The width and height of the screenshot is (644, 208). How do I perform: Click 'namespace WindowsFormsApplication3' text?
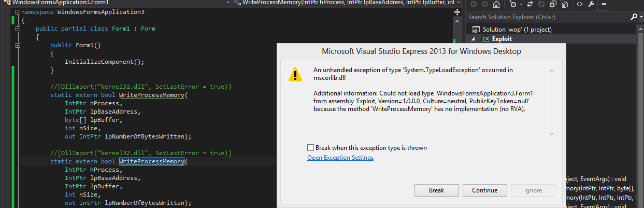pos(83,11)
